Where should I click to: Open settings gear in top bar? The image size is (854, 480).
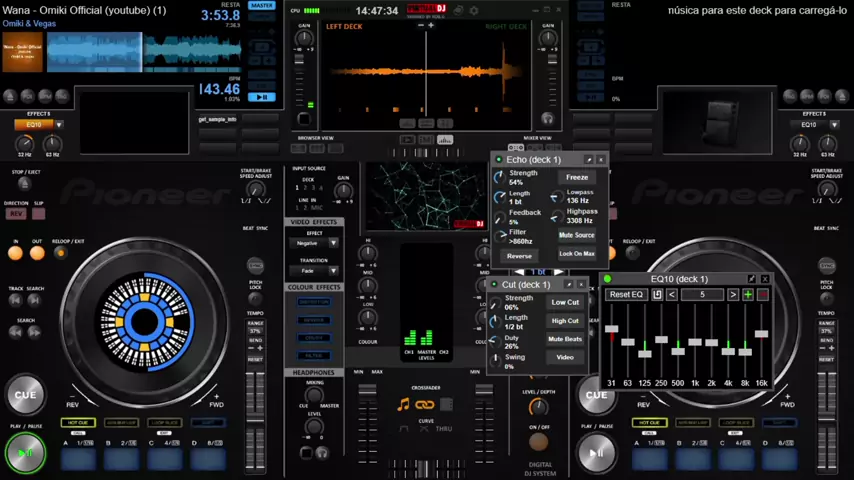pos(474,10)
